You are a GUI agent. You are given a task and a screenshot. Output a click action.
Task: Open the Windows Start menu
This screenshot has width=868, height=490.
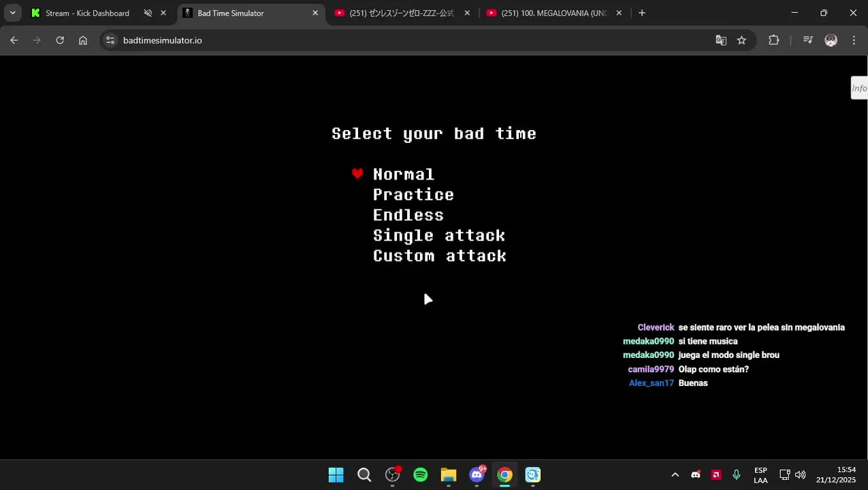pos(336,474)
